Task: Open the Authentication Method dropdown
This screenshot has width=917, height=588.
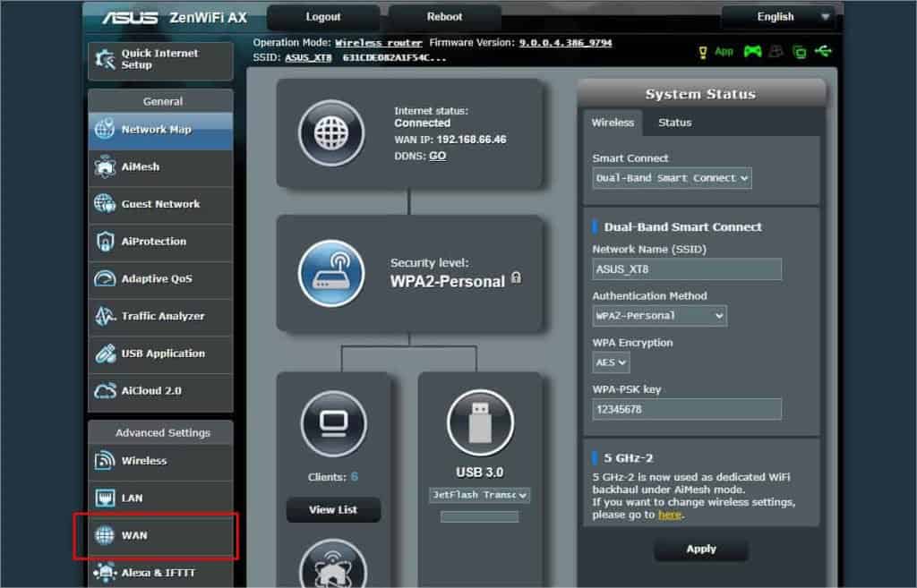Action: tap(660, 315)
